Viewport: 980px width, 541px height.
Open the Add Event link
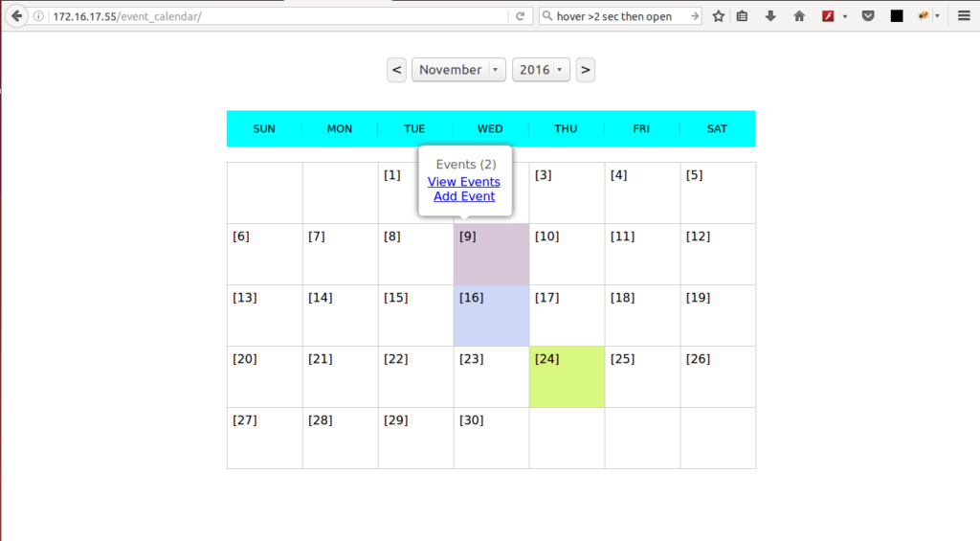tap(464, 195)
